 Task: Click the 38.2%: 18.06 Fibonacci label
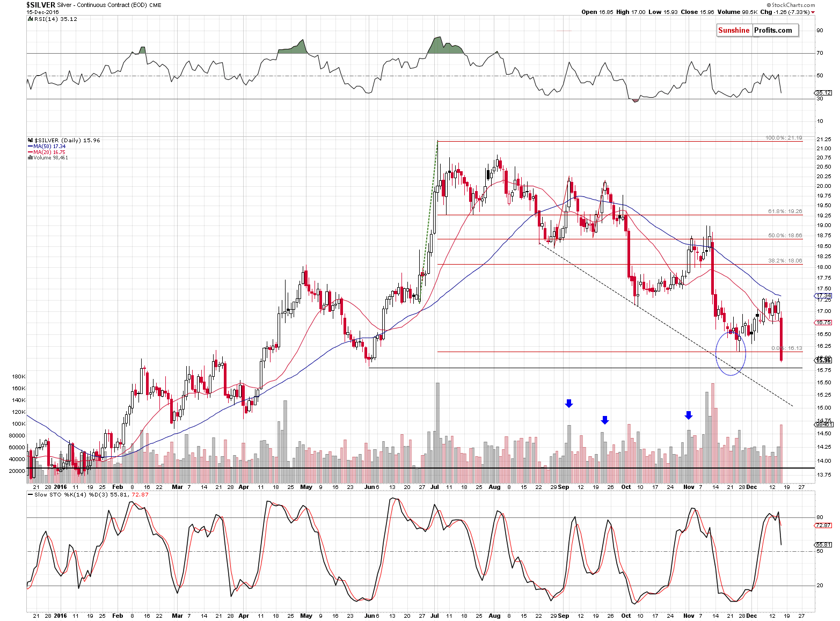[x=785, y=261]
